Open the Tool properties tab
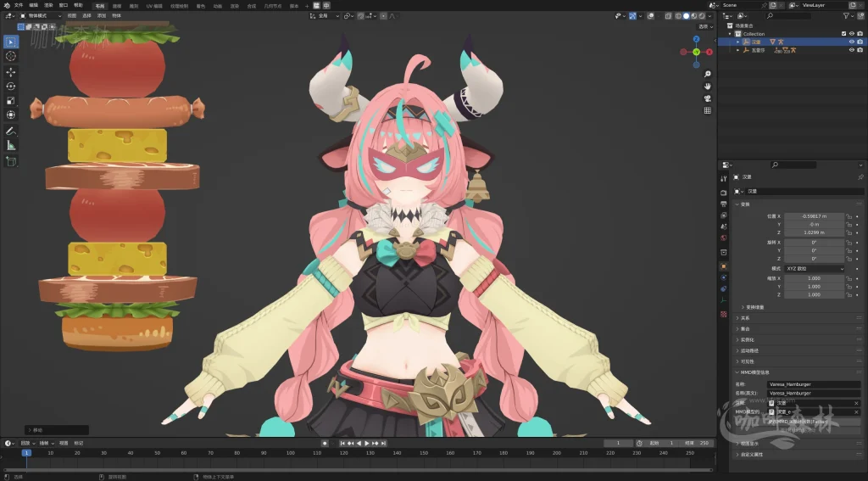868x481 pixels. (x=724, y=179)
